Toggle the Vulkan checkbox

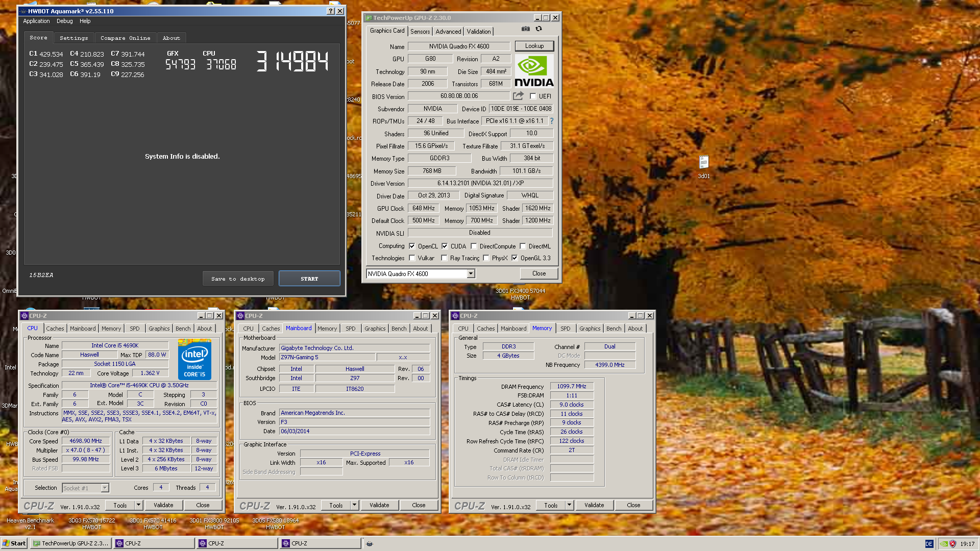click(x=412, y=258)
